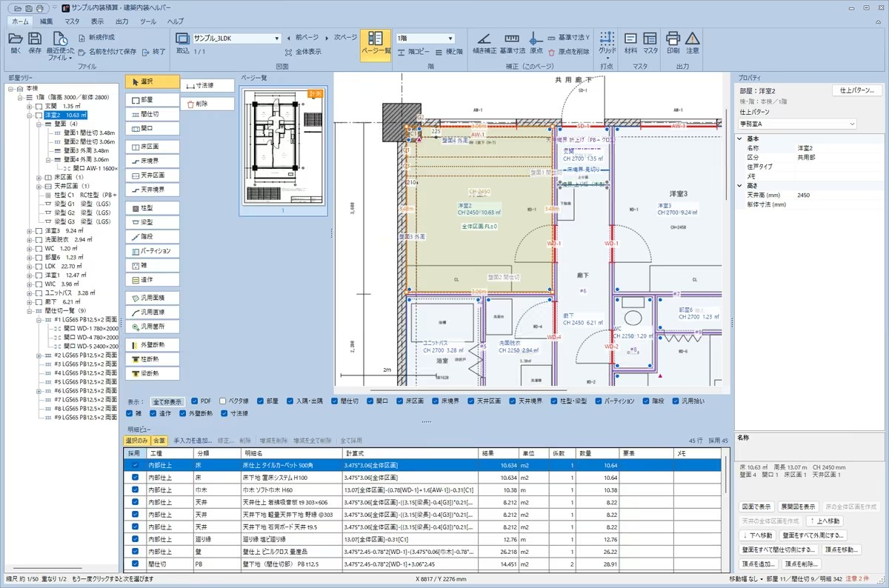Screen dimensions: 889x588
Task: Toggle the 天井区画 display checkbox
Action: tap(470, 401)
